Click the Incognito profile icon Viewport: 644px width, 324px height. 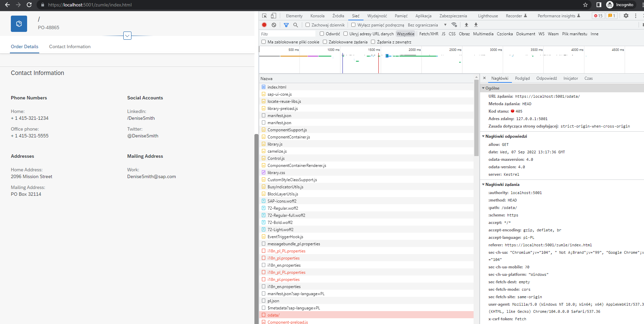pyautogui.click(x=610, y=5)
